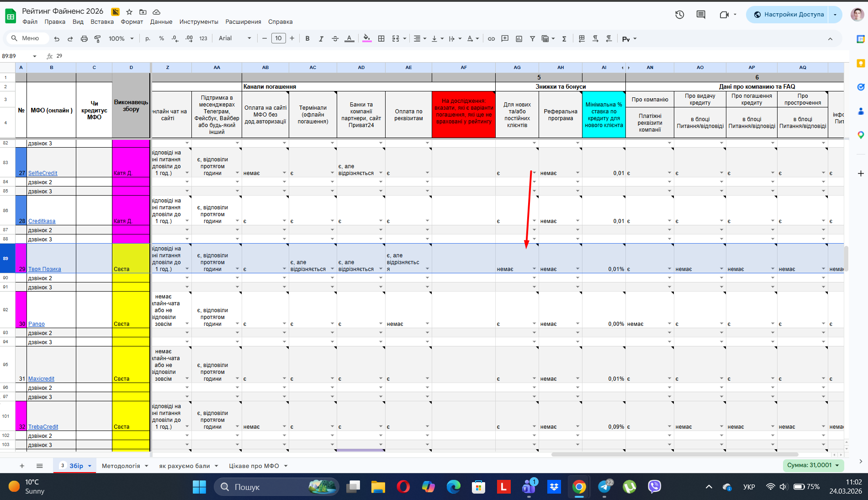The height and width of the screenshot is (500, 868).
Task: Switch to the Методологія sheet tab
Action: coord(121,466)
